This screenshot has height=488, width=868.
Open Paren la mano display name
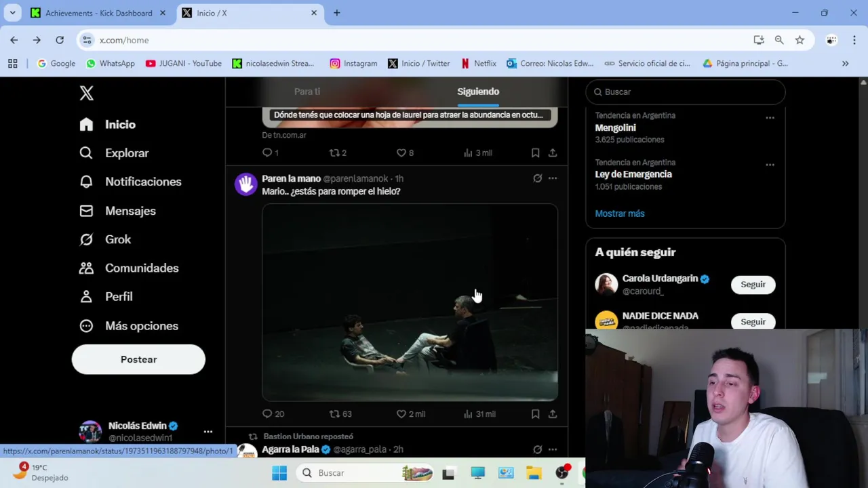291,179
